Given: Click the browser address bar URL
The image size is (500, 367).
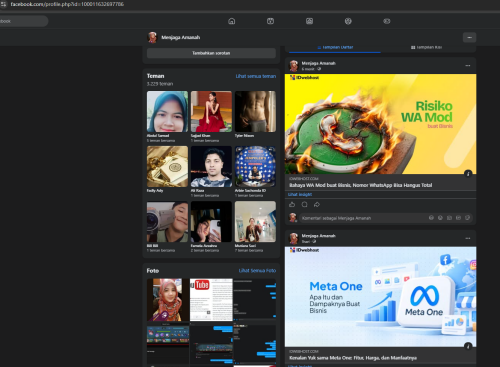Looking at the screenshot, I should (67, 4).
